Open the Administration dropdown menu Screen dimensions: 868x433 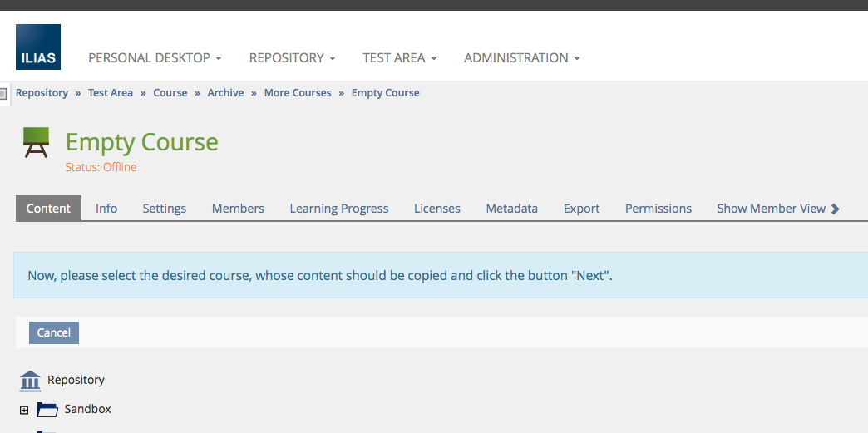pos(521,58)
